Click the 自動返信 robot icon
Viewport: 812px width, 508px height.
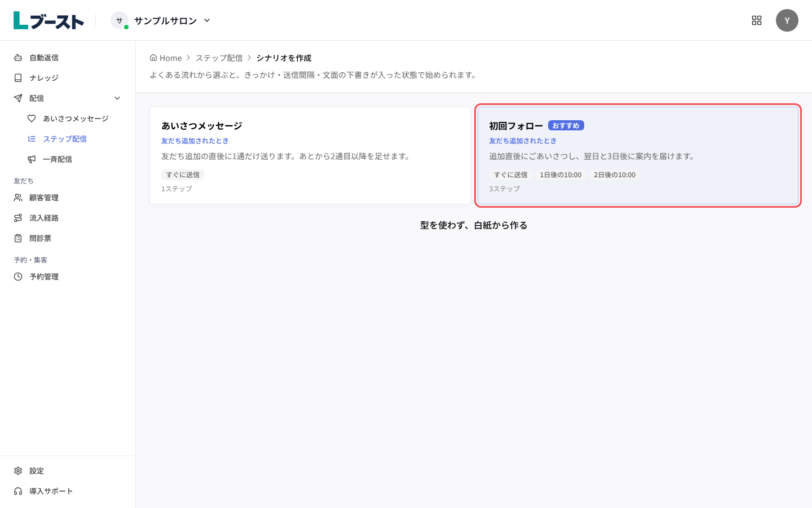point(18,58)
